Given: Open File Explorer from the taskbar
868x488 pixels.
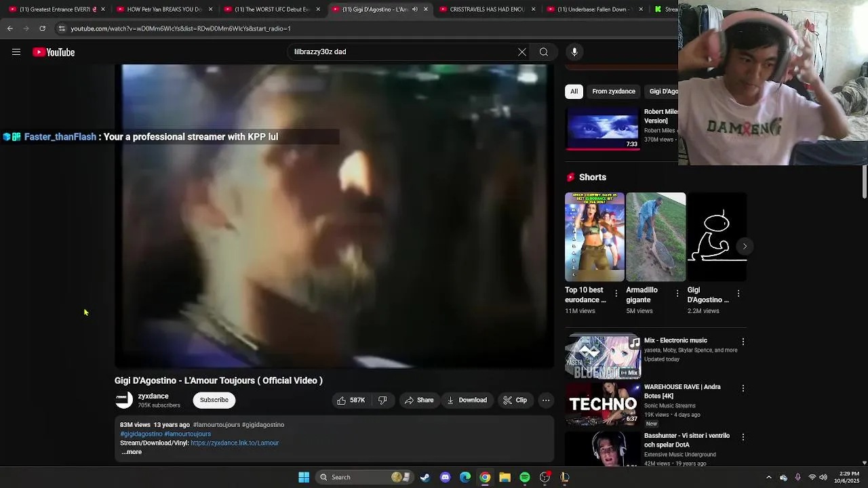Looking at the screenshot, I should pos(505,477).
